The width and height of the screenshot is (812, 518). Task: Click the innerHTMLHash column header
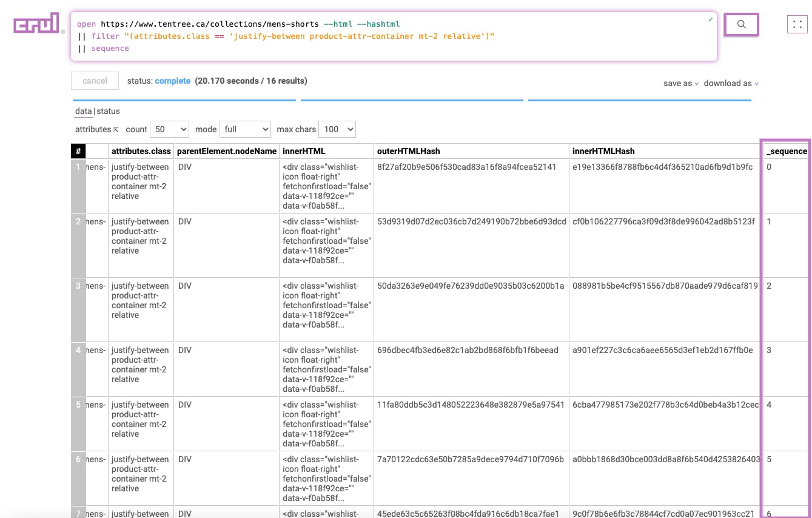click(665, 151)
